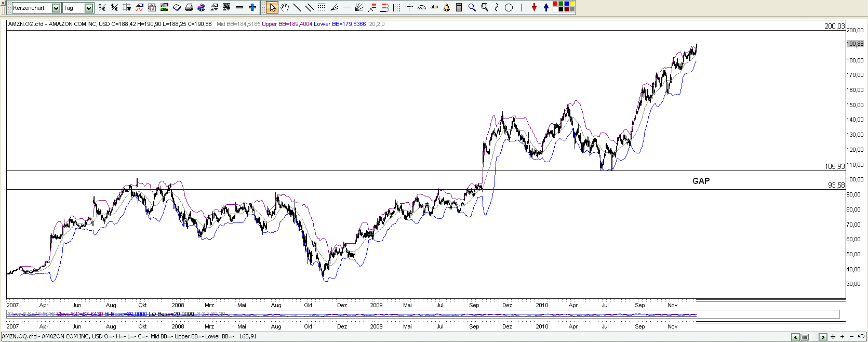Select the arrow pointer tool
This screenshot has width=868, height=342.
click(272, 7)
